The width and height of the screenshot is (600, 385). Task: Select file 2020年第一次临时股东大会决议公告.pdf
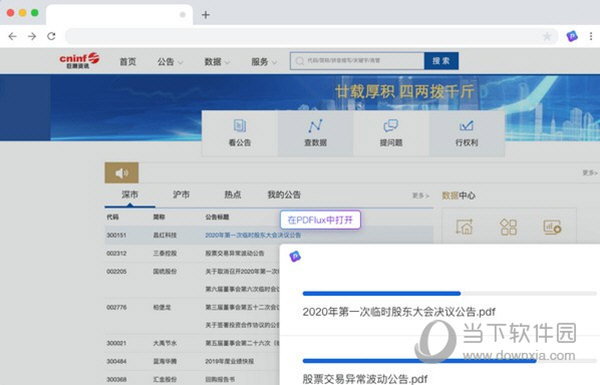[399, 312]
